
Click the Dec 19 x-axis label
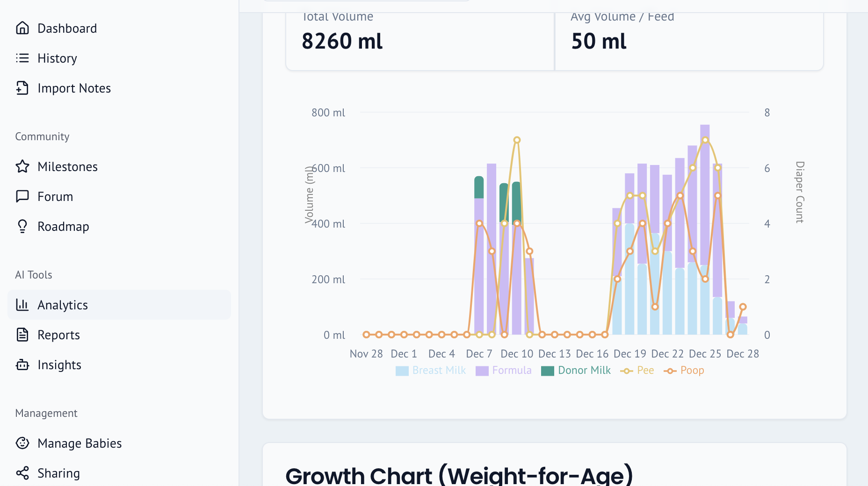point(630,354)
